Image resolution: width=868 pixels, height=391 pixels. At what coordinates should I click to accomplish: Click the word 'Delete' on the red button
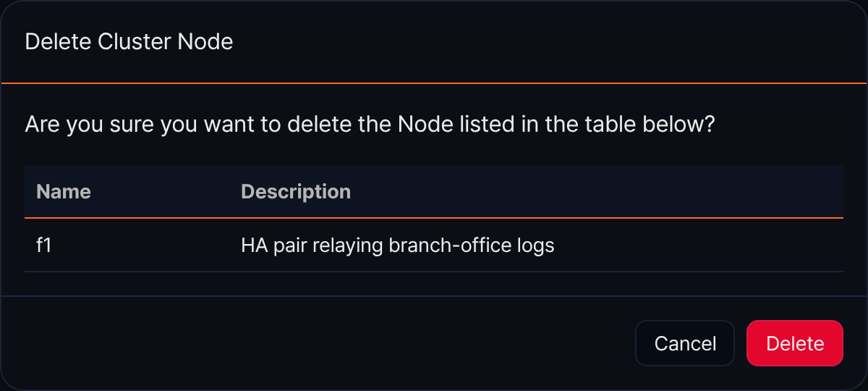point(794,343)
